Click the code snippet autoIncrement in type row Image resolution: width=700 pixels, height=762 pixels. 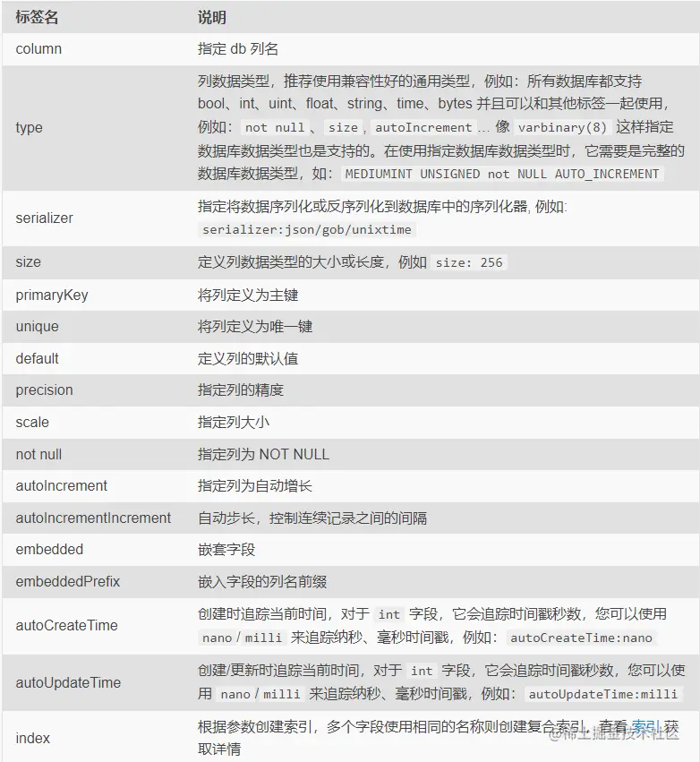(x=423, y=127)
